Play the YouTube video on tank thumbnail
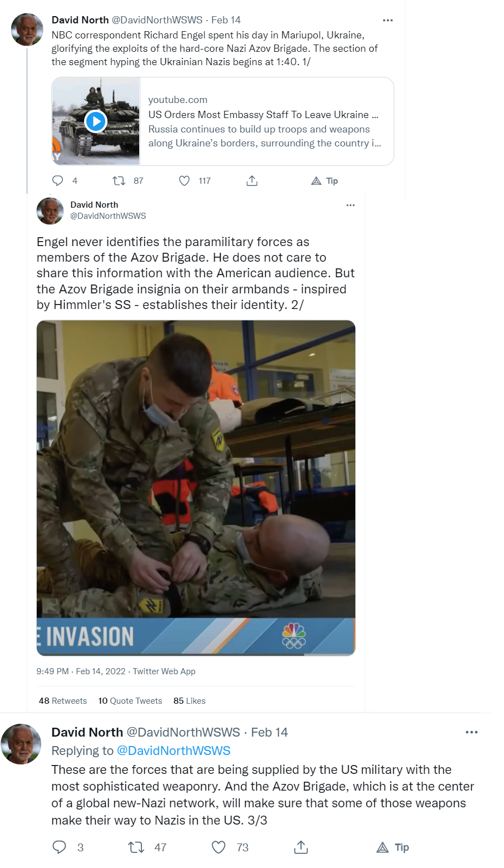This screenshot has width=504, height=868. click(x=96, y=121)
